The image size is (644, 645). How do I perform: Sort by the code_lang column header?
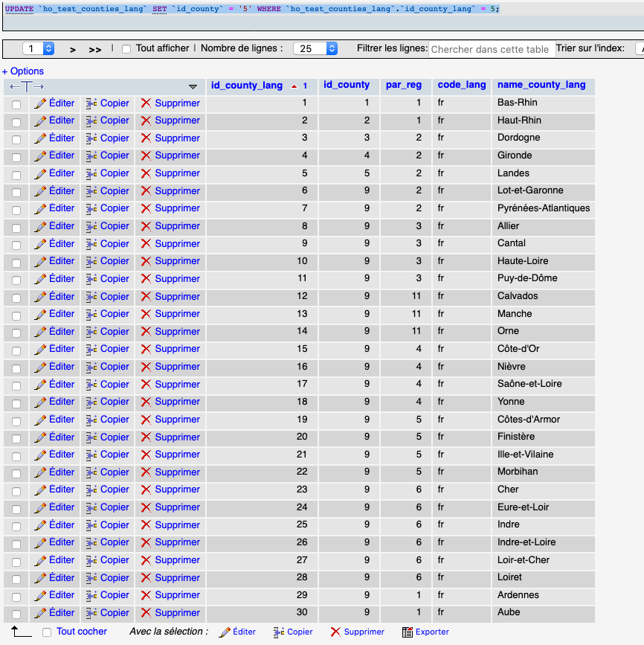(461, 84)
